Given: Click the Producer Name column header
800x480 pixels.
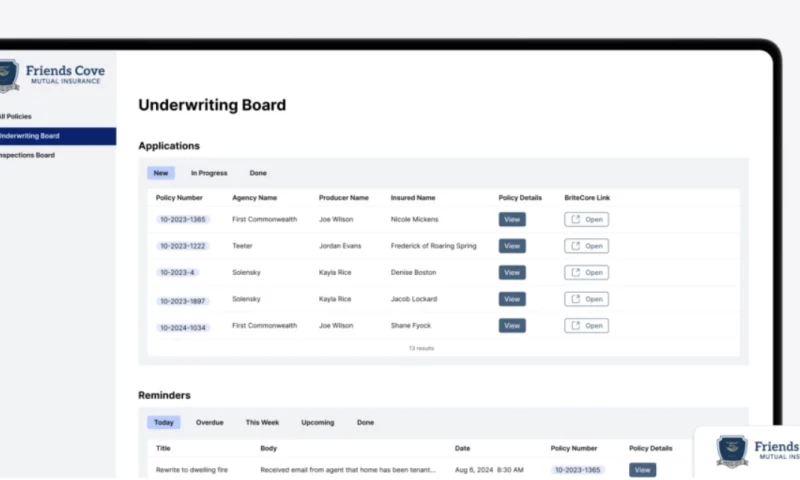Looking at the screenshot, I should [x=344, y=197].
